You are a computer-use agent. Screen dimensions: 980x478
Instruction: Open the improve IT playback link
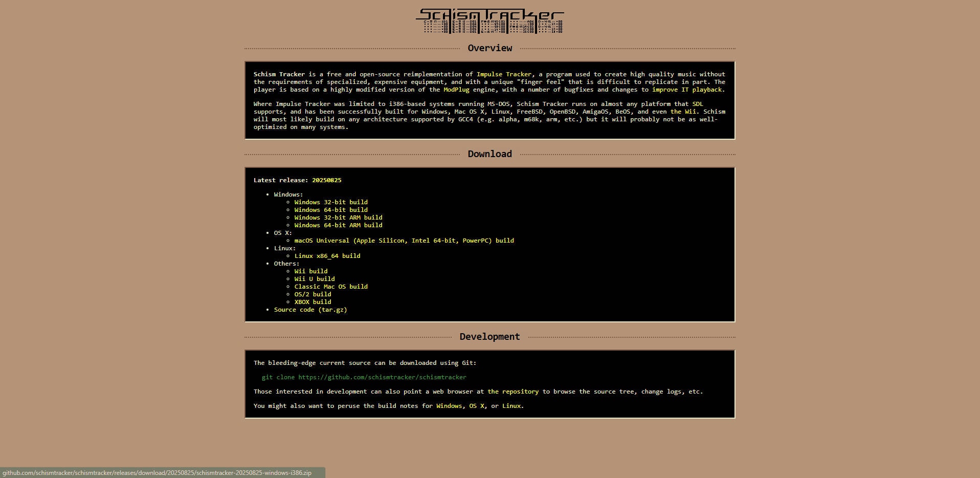[x=687, y=90]
